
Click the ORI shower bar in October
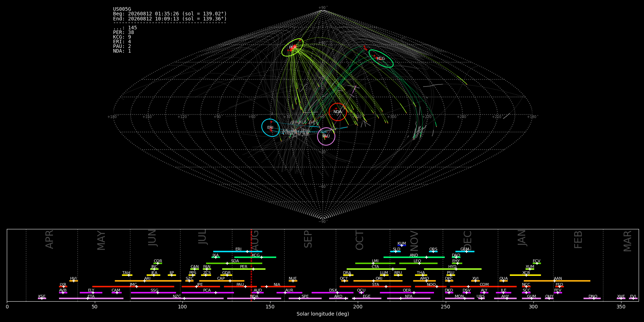click(x=378, y=281)
